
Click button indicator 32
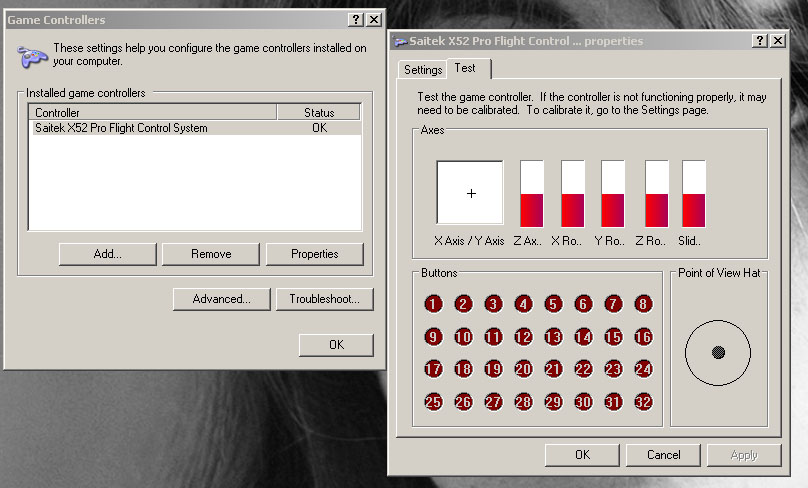tap(643, 402)
